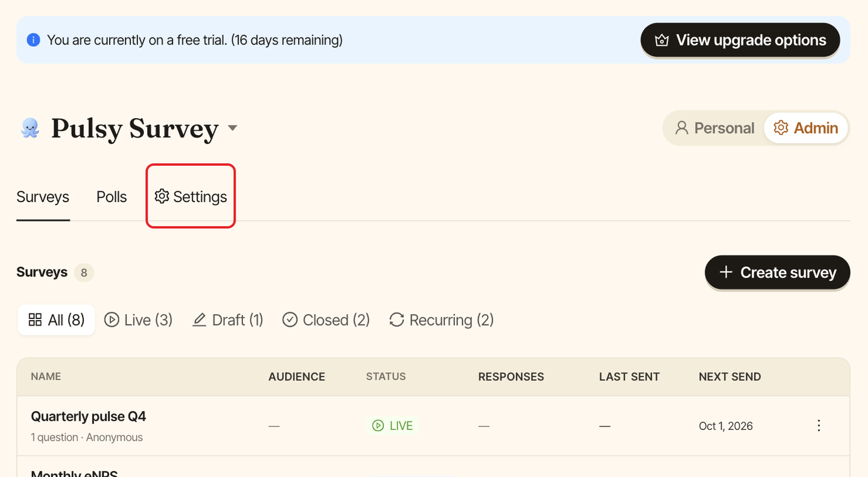Viewport: 868px width, 477px height.
Task: Switch to Personal view
Action: [x=714, y=128]
